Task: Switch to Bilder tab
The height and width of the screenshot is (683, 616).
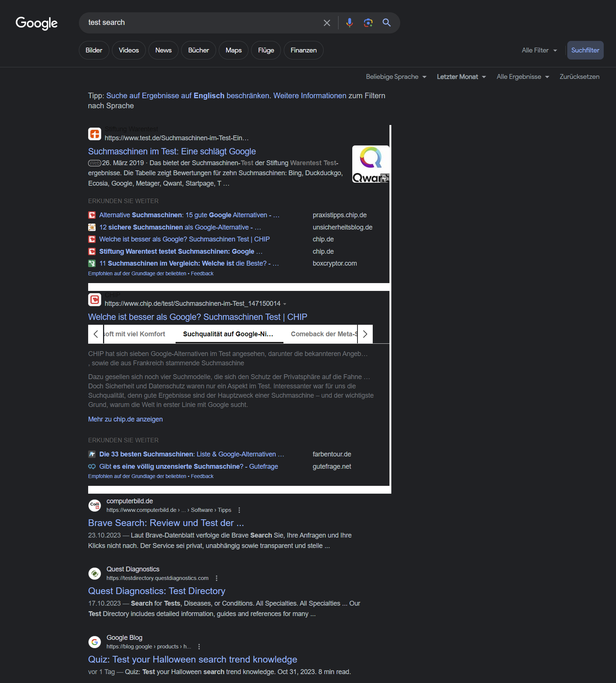Action: 94,50
